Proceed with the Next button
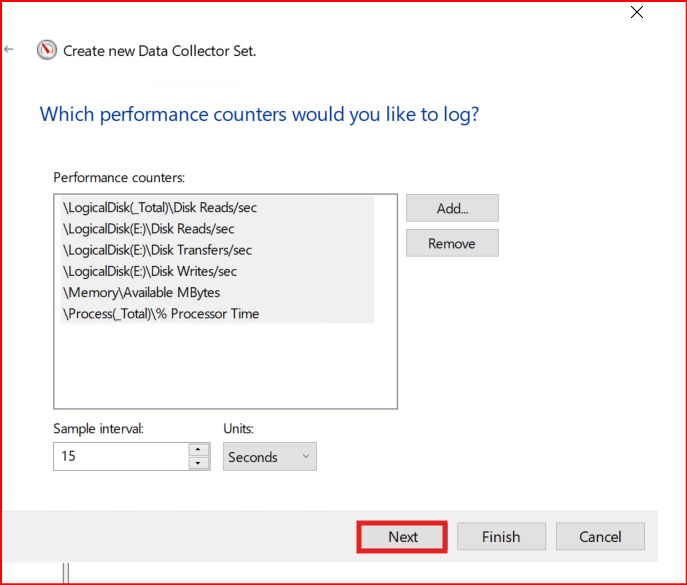The width and height of the screenshot is (687, 585). [402, 537]
